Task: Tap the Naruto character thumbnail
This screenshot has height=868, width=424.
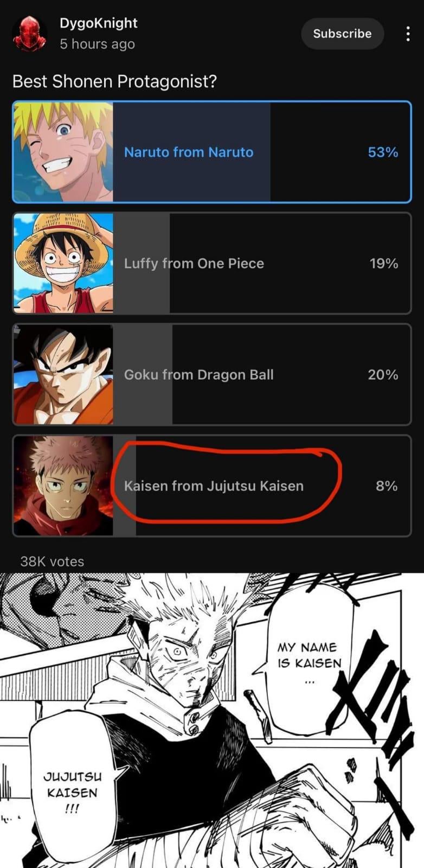Action: click(63, 152)
